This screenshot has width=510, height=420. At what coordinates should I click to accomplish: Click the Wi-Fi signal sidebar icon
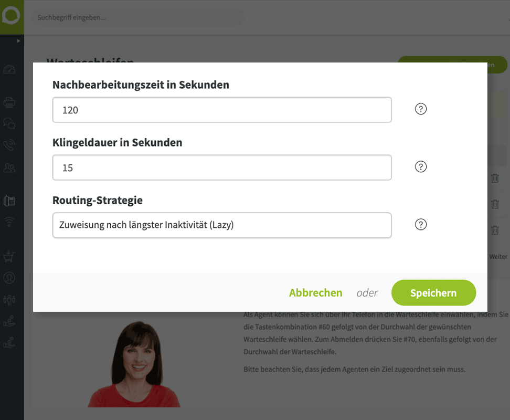tap(9, 222)
